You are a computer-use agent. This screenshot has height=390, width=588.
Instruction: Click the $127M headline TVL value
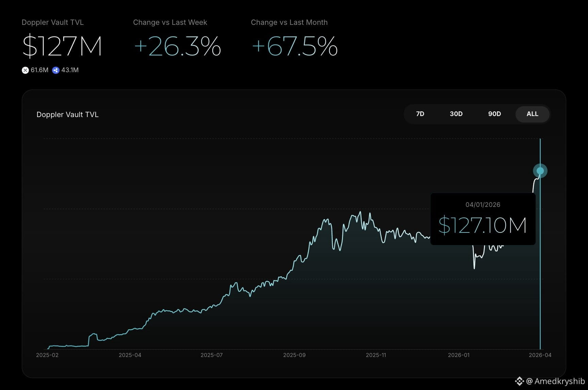click(62, 46)
